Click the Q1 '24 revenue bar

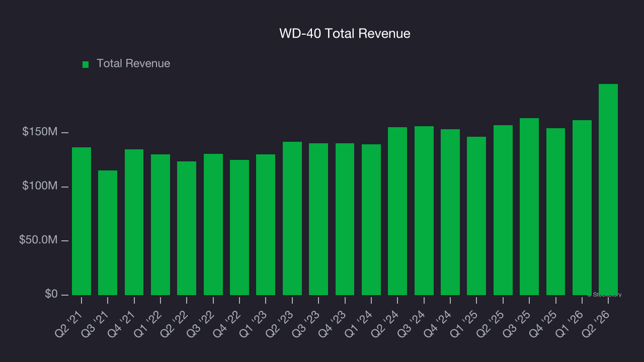[x=371, y=220]
